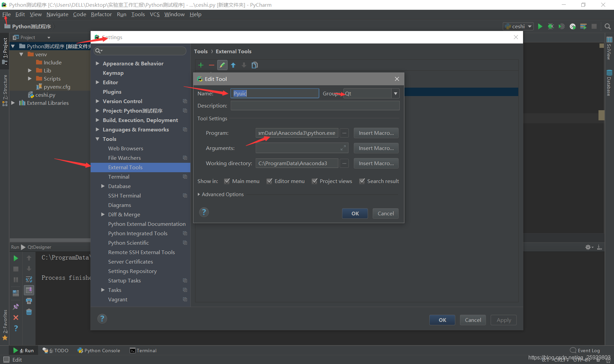The height and width of the screenshot is (364, 614).
Task: Expand the Arguments field editor icon
Action: click(343, 148)
